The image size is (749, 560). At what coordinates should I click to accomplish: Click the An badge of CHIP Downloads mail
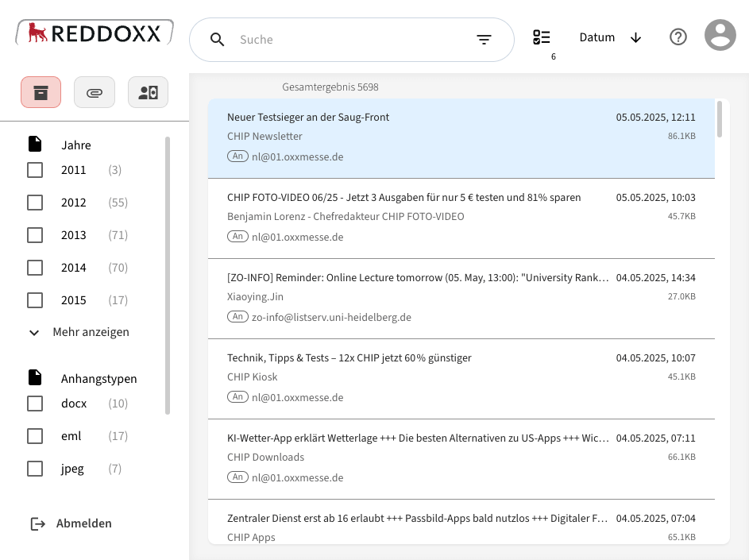[237, 477]
